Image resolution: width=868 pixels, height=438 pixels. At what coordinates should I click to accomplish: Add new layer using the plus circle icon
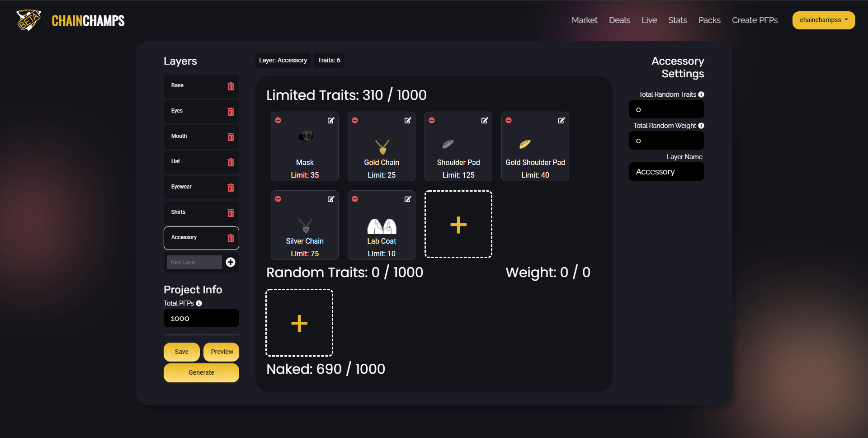tap(231, 262)
